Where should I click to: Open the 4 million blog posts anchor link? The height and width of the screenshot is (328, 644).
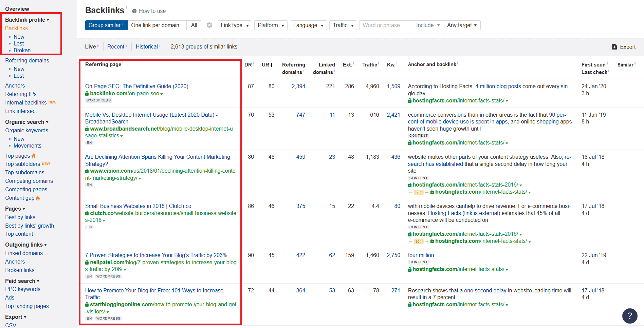[498, 86]
